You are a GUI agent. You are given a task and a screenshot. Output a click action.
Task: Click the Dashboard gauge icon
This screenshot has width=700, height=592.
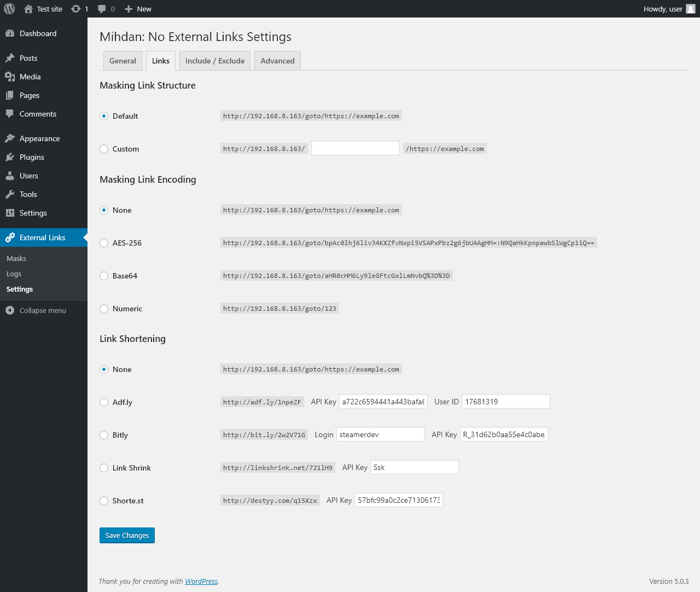click(10, 33)
